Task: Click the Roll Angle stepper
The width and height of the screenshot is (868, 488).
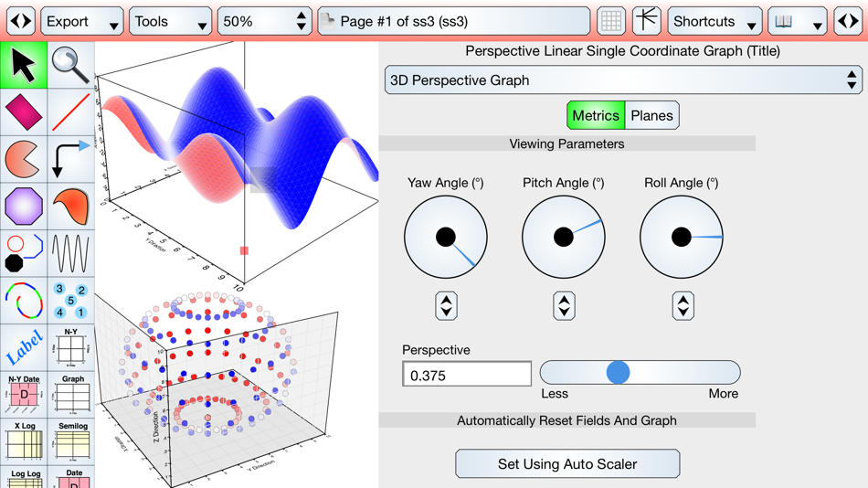Action: (683, 306)
